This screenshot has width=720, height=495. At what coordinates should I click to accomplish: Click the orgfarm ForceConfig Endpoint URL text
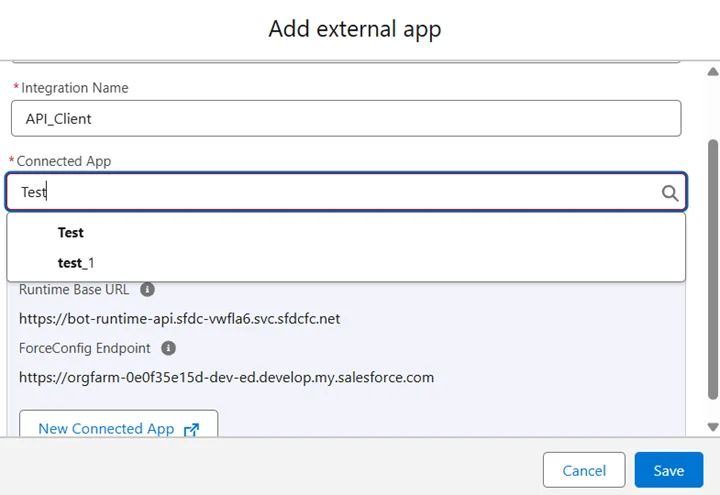point(227,377)
